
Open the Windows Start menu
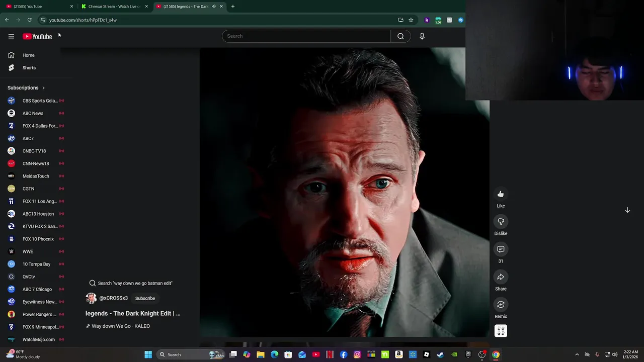pyautogui.click(x=148, y=354)
